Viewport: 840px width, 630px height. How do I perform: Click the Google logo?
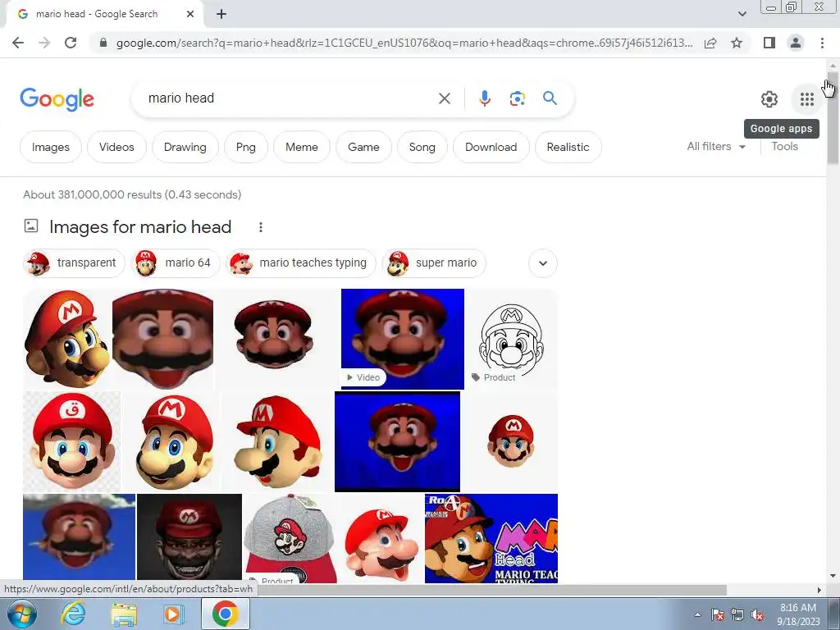(57, 99)
